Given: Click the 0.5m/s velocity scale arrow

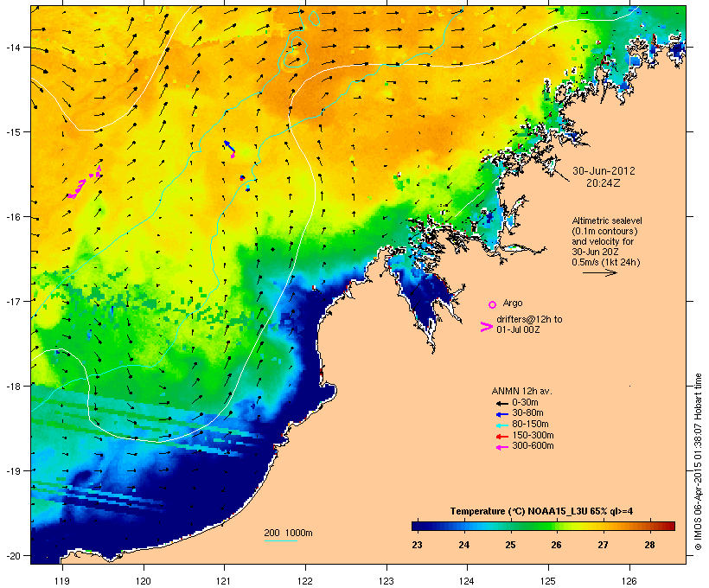Looking at the screenshot, I should click(599, 272).
